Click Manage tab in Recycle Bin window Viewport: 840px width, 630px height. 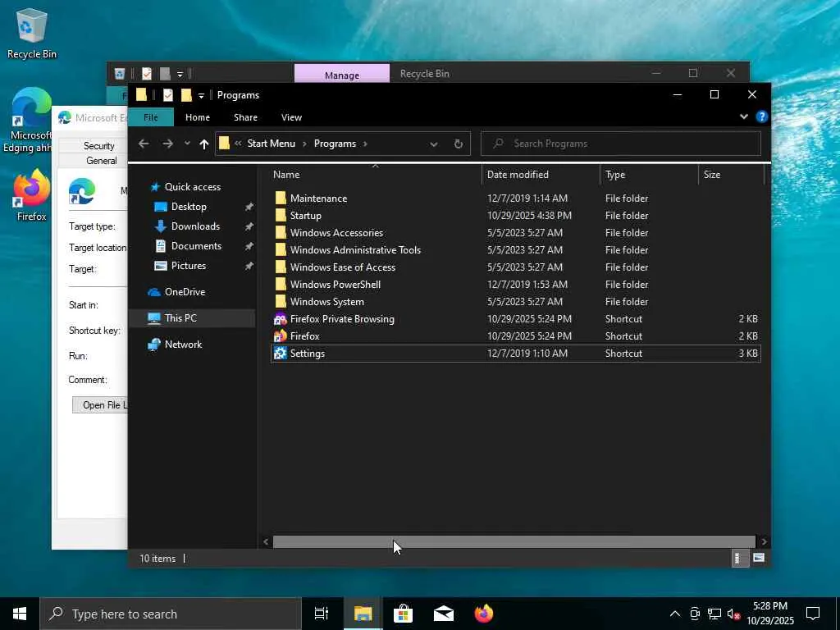tap(342, 75)
